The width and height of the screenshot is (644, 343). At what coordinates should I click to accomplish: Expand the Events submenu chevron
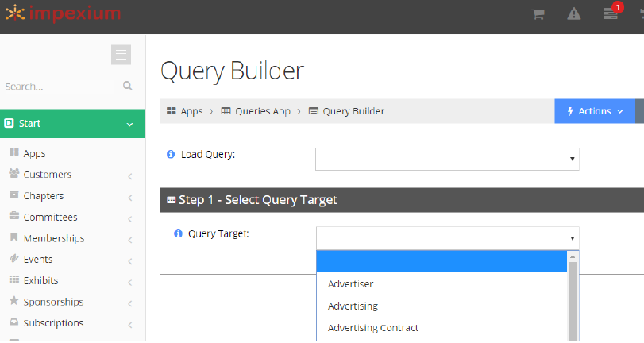tap(129, 261)
